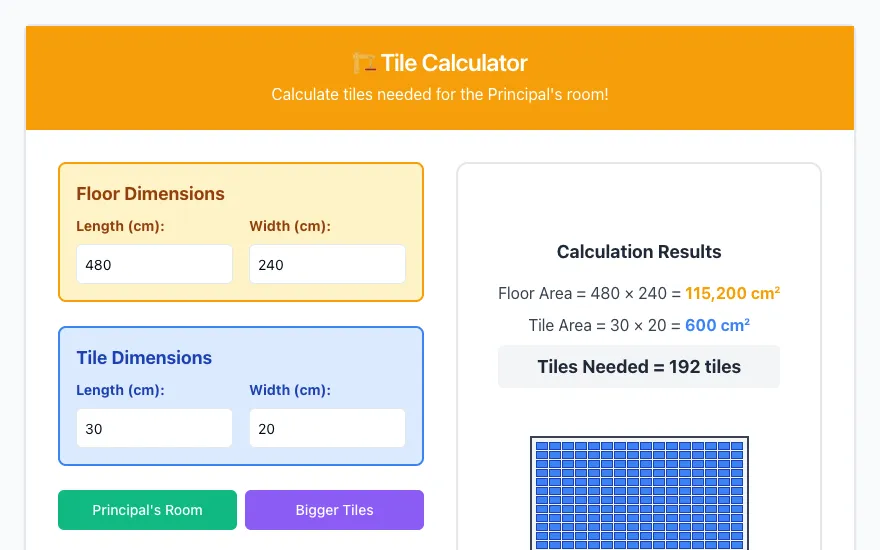Click the crane icon beside Tile Calculator
Screen dimensions: 880x550
(364, 63)
